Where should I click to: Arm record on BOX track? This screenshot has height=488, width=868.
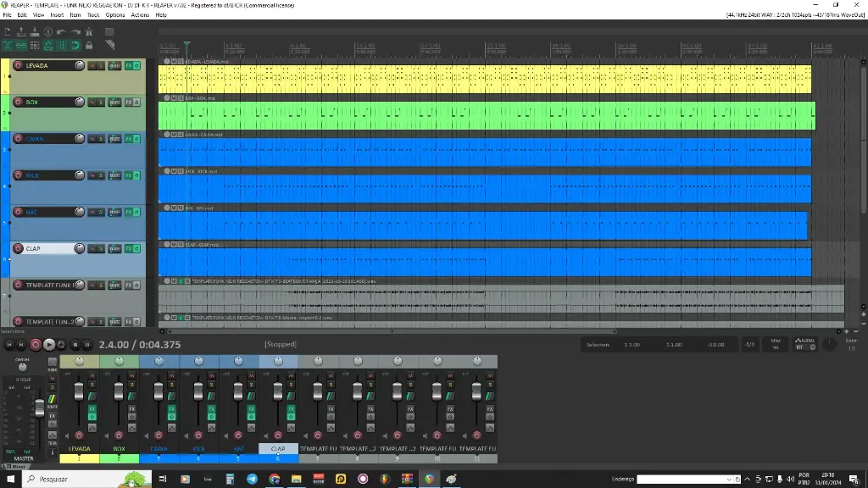(x=19, y=102)
